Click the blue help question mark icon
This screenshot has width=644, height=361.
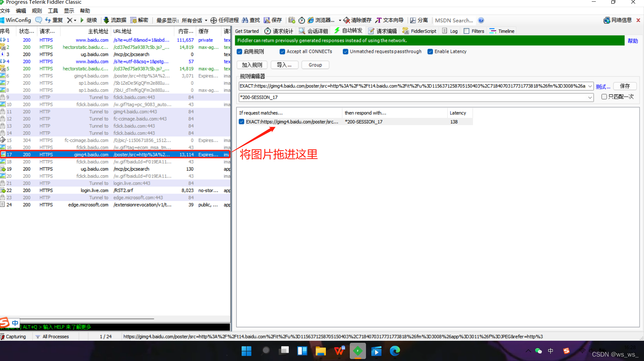(481, 20)
